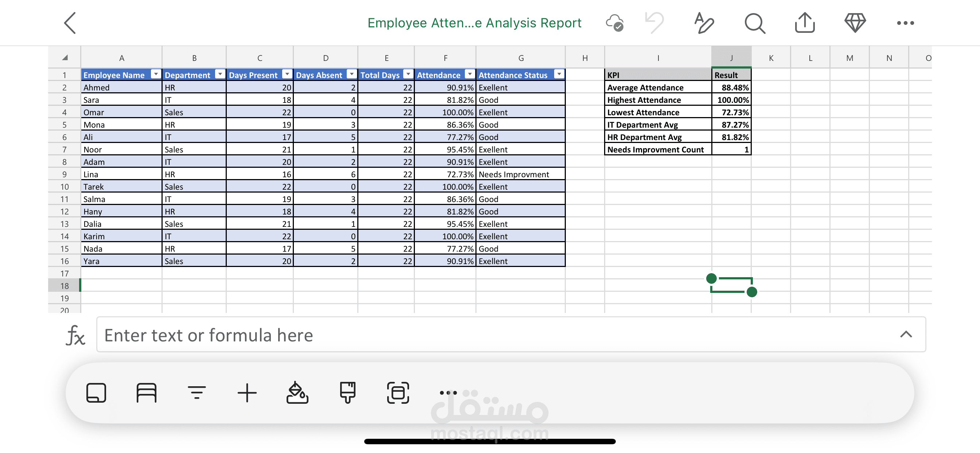This screenshot has width=980, height=453.
Task: Select the cell containing Needs Improvment
Action: click(x=520, y=174)
